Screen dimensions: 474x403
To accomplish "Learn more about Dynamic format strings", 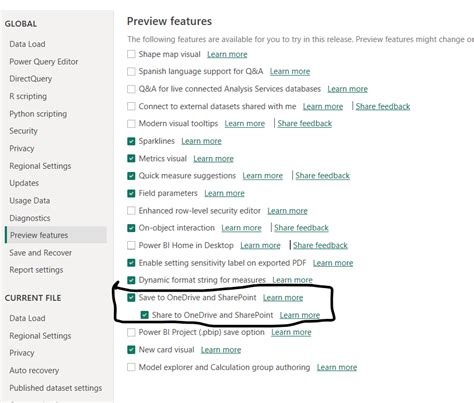I will (x=292, y=280).
